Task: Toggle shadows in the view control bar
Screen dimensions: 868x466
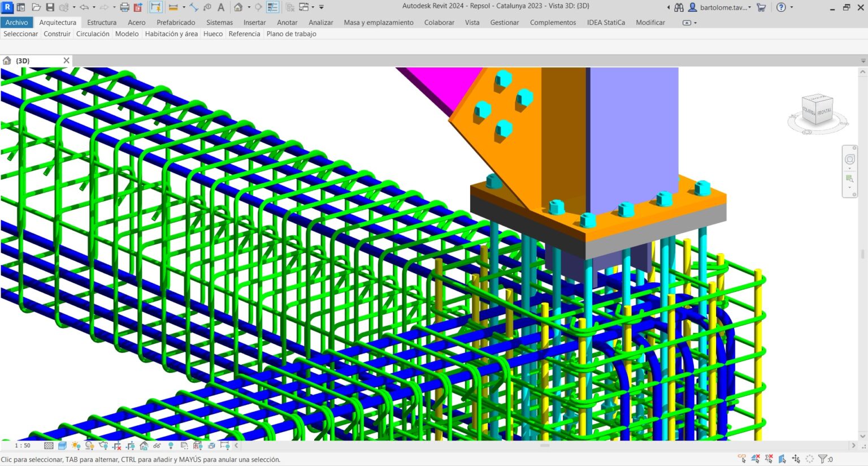Action: coord(88,446)
